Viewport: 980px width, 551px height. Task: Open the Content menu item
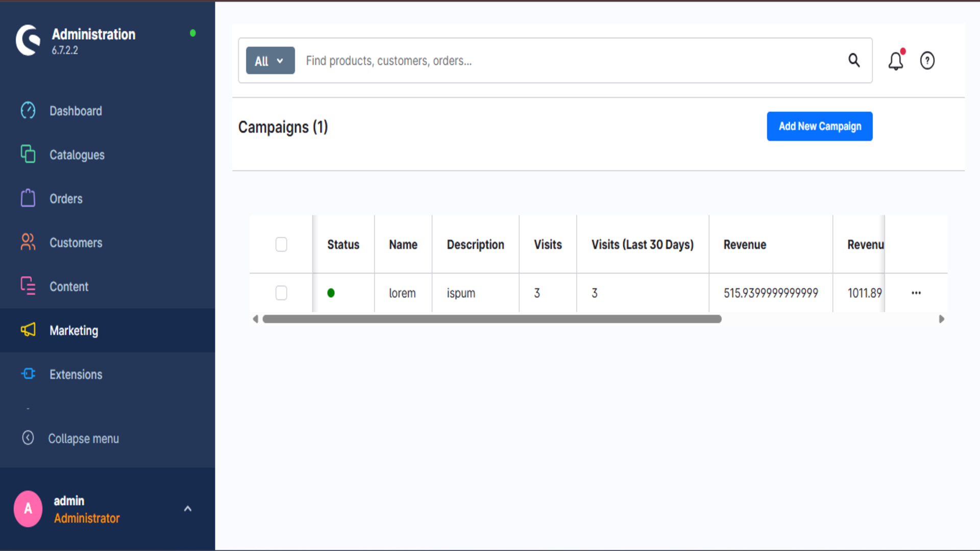[x=69, y=287]
